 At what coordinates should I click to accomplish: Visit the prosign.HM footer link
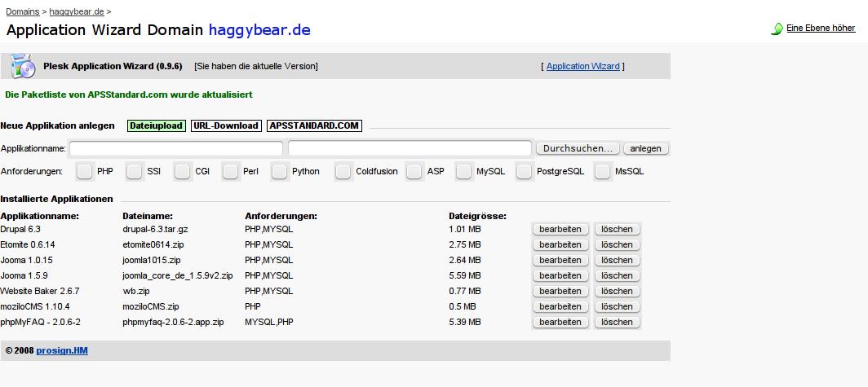pos(62,350)
